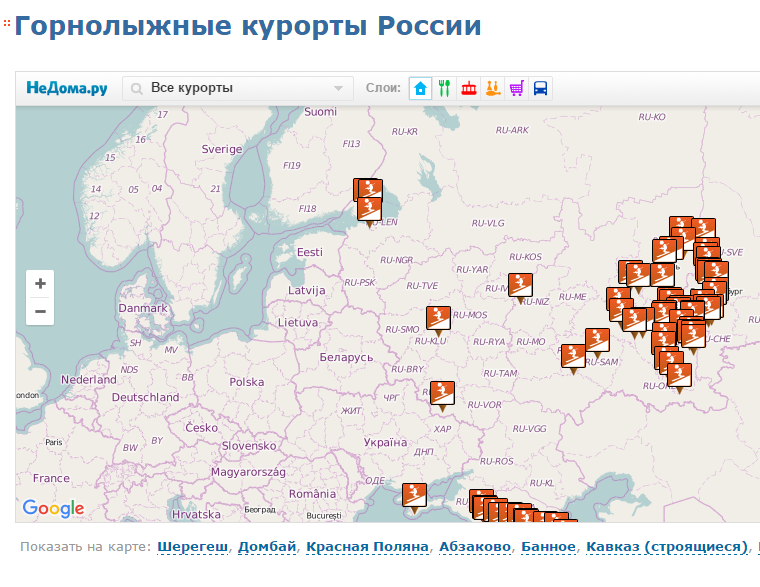This screenshot has width=760, height=587.
Task: Show Банное on the map
Action: [548, 547]
